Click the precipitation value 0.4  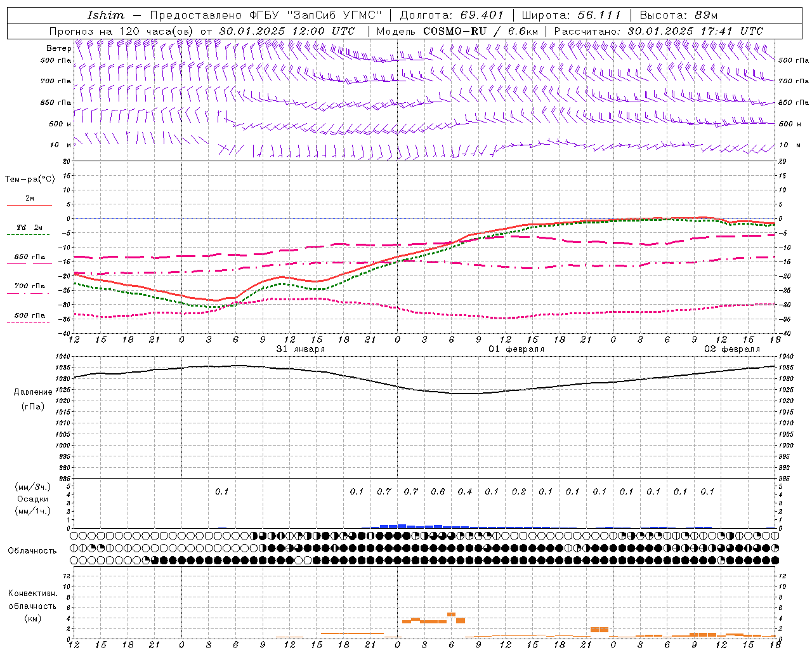(x=465, y=491)
